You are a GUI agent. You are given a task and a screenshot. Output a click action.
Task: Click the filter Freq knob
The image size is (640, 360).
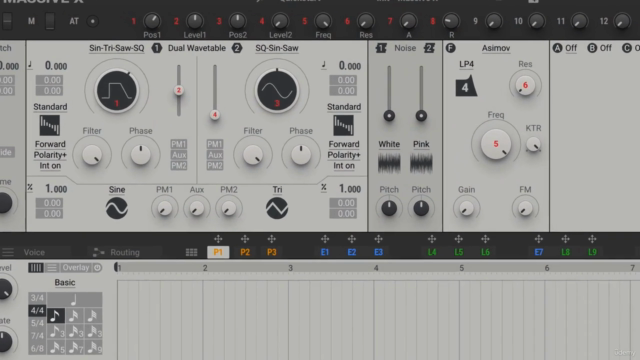click(x=496, y=144)
